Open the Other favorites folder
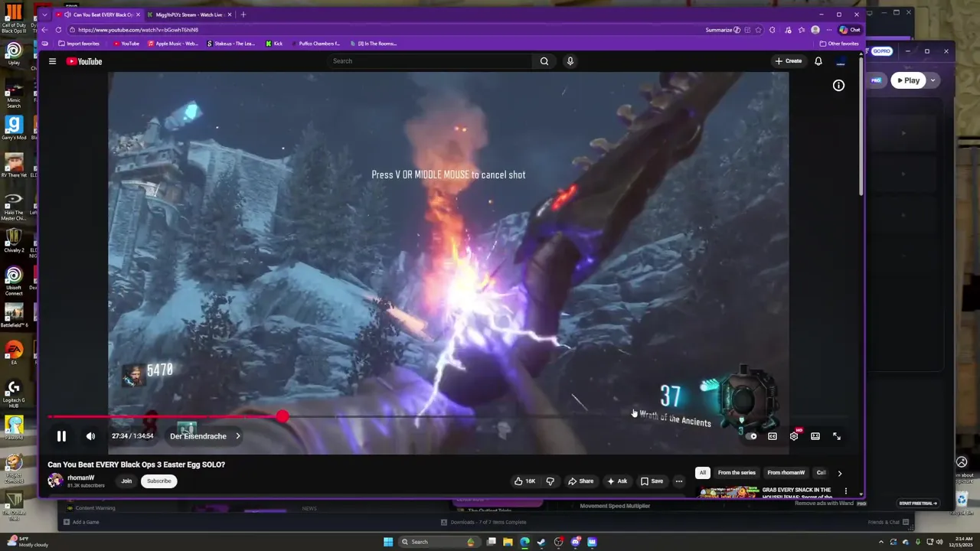Screen dimensions: 980x551 (x=839, y=44)
